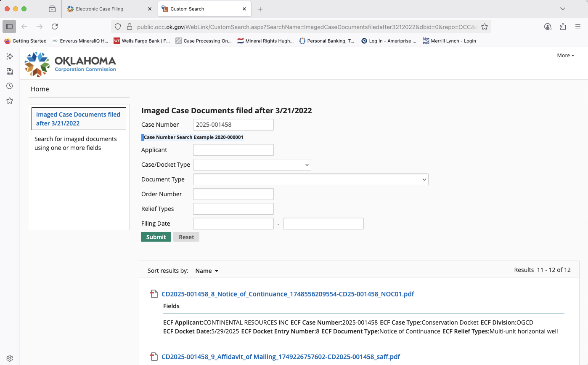Open the Document Type dropdown
This screenshot has width=588, height=365.
point(311,179)
